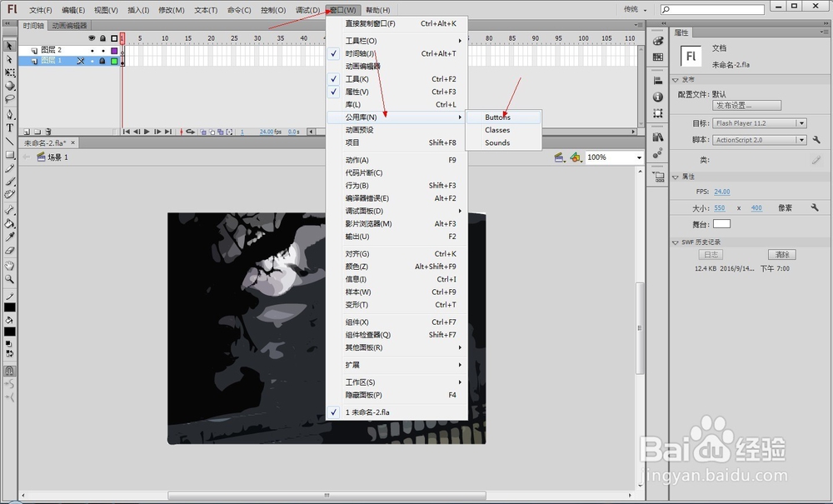This screenshot has height=504, width=833.
Task: Select the Pencil tool
Action: point(9,168)
